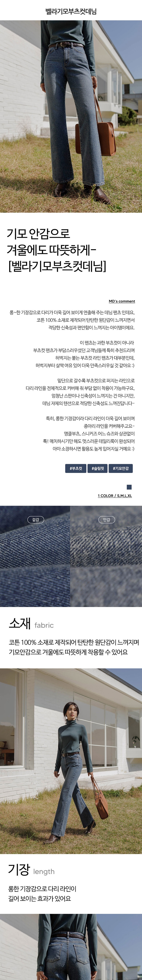The image size is (142, 980).
Task: Click the bracketed [벨라기모부츠컷데님] headline
Action: (x=57, y=266)
